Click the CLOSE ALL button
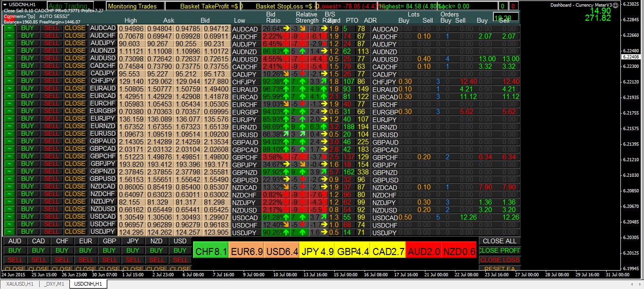This screenshot has width=644, height=289. pos(500,241)
